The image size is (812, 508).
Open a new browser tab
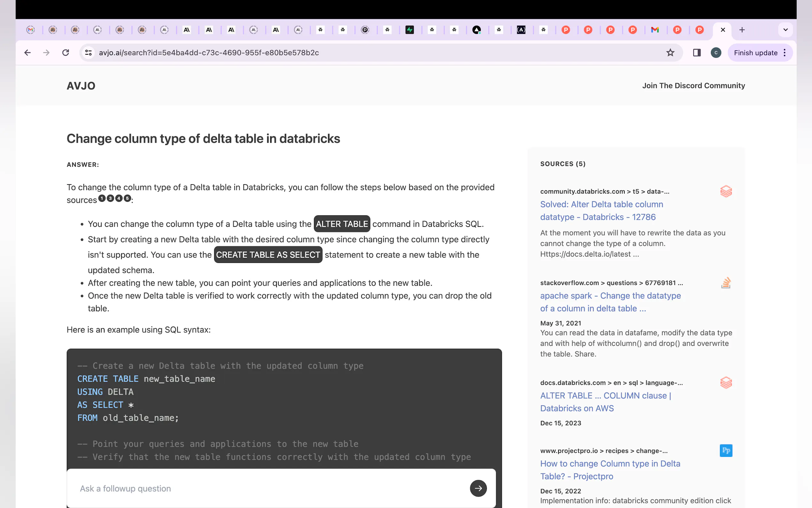[742, 30]
